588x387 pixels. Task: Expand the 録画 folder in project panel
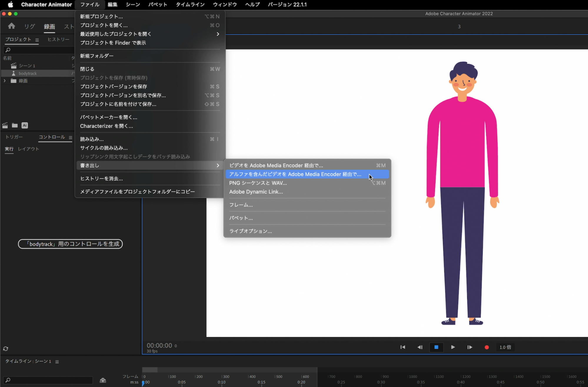click(5, 81)
